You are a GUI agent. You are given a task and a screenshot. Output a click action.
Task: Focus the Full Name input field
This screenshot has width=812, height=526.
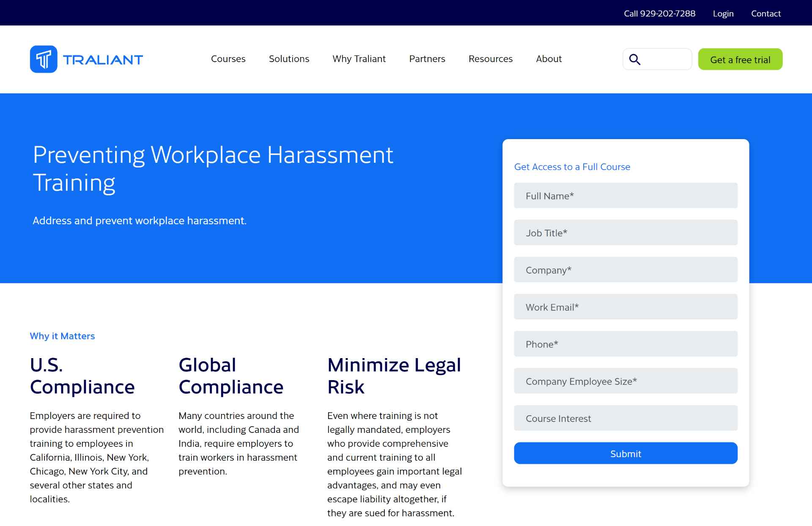(x=625, y=196)
